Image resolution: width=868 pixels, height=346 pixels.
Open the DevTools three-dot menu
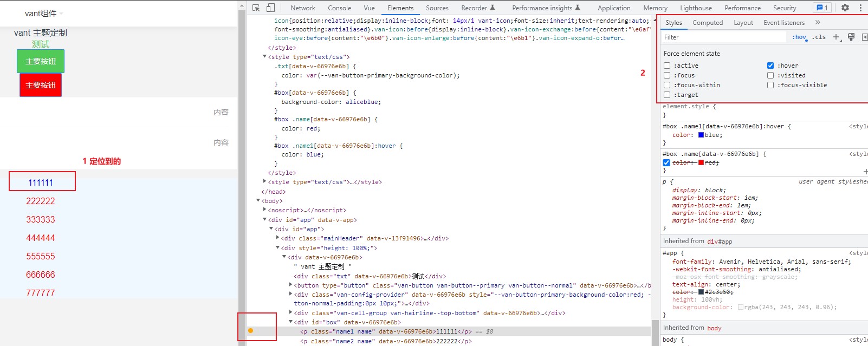(x=860, y=8)
